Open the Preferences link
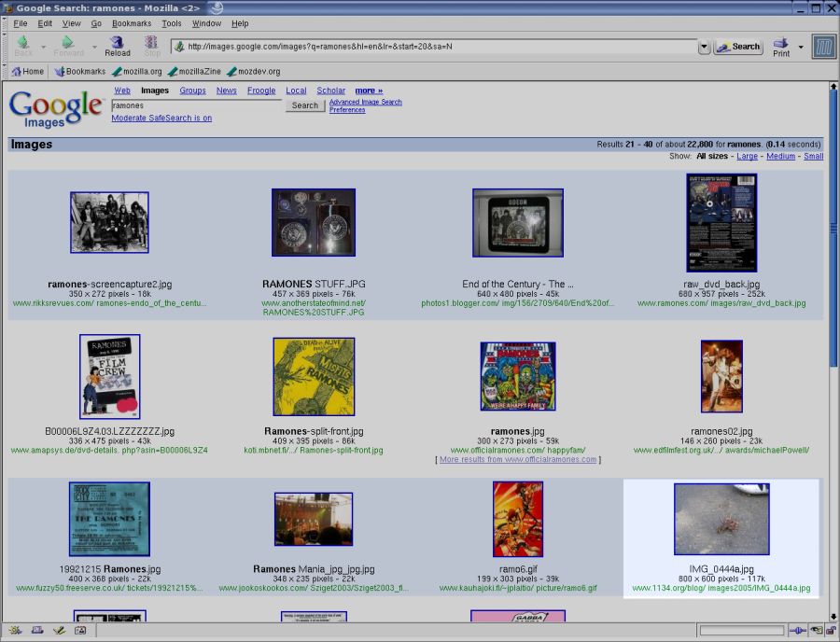This screenshot has width=840, height=642. (347, 110)
